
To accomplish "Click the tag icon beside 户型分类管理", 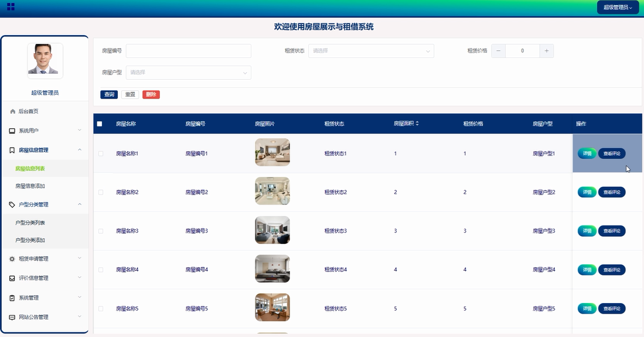I will pyautogui.click(x=12, y=205).
